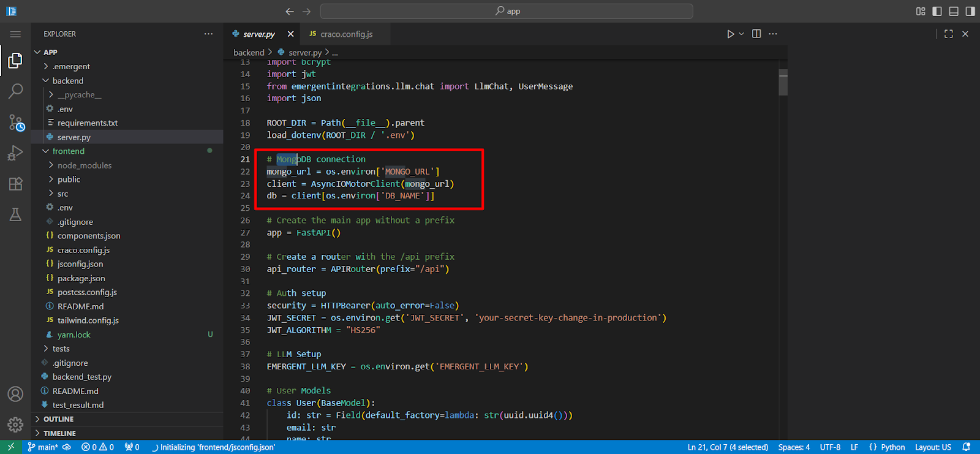980x454 pixels.
Task: Open the hamburger application menu
Action: click(x=15, y=34)
